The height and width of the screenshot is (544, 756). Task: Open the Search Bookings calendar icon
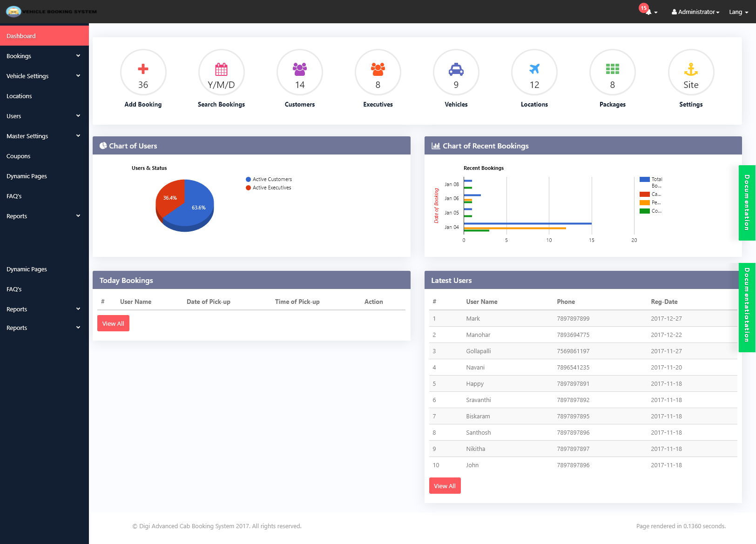point(221,69)
